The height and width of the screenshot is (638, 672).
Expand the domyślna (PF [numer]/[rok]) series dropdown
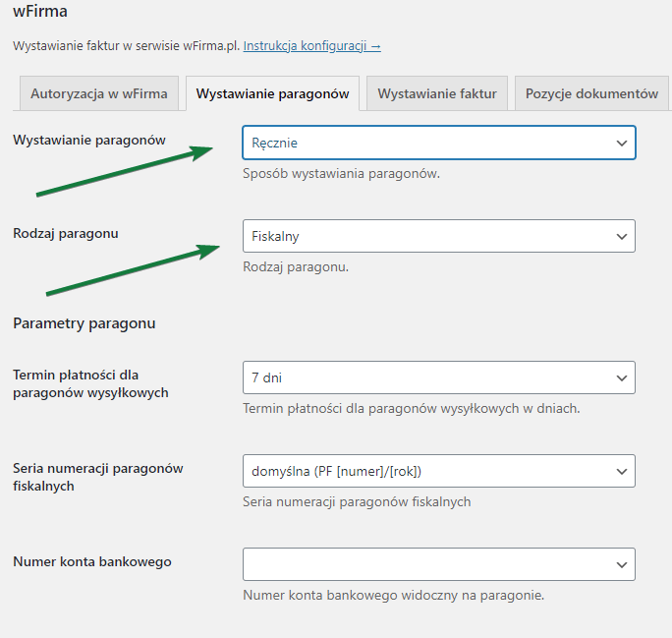[x=439, y=471]
